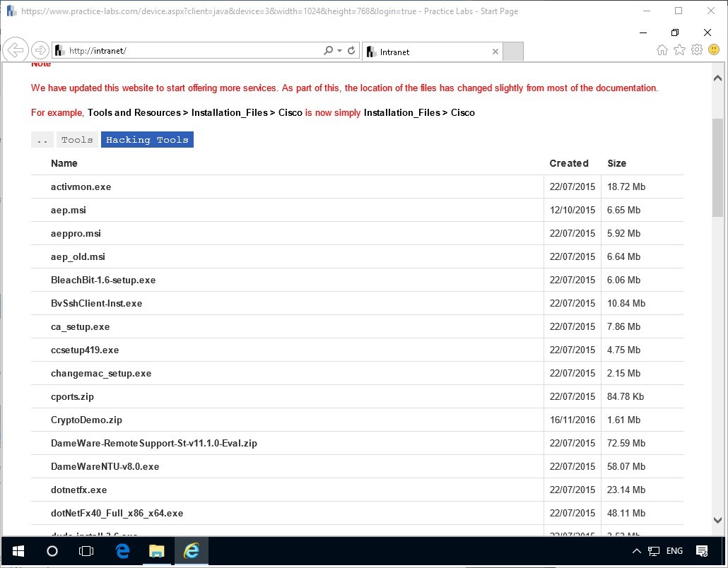This screenshot has height=568, width=728.
Task: Switch to the Intranet browser tab
Action: click(424, 51)
